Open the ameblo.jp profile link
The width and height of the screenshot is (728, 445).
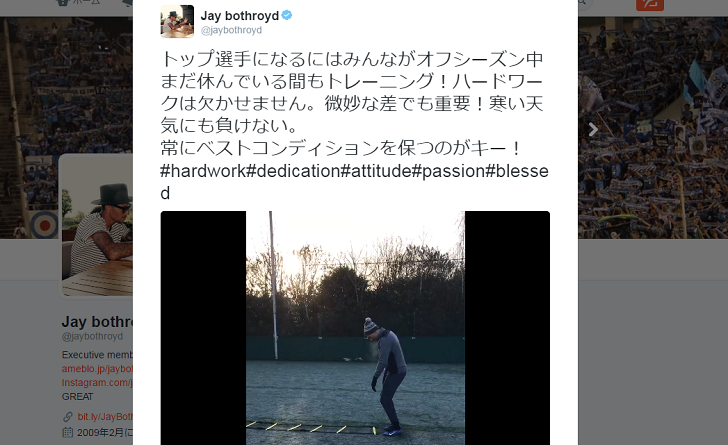pyautogui.click(x=97, y=369)
